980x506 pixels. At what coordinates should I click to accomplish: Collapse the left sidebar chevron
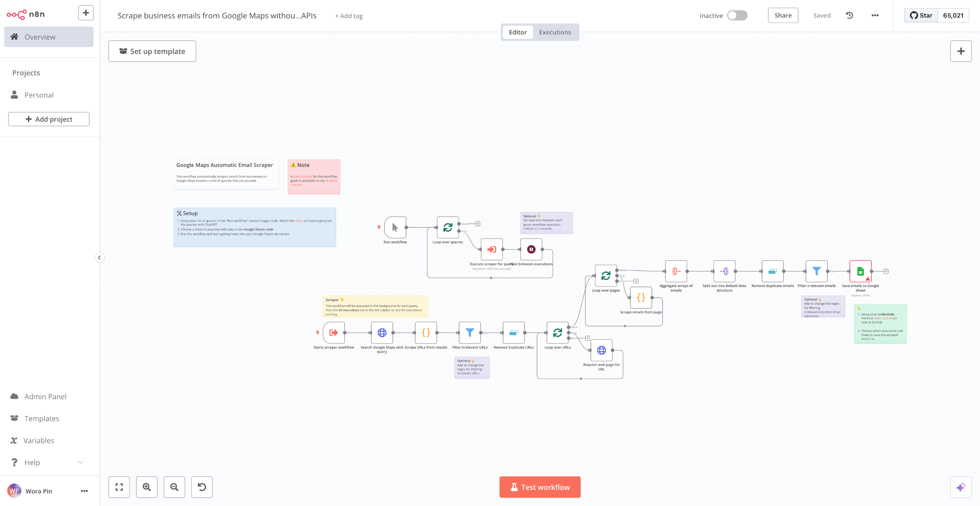coord(100,258)
